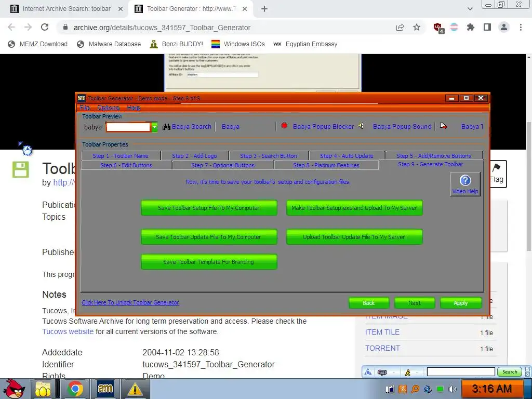Image resolution: width=532 pixels, height=399 pixels.
Task: Click the AOL triangle logo on desktop toolbar
Action: [368, 373]
